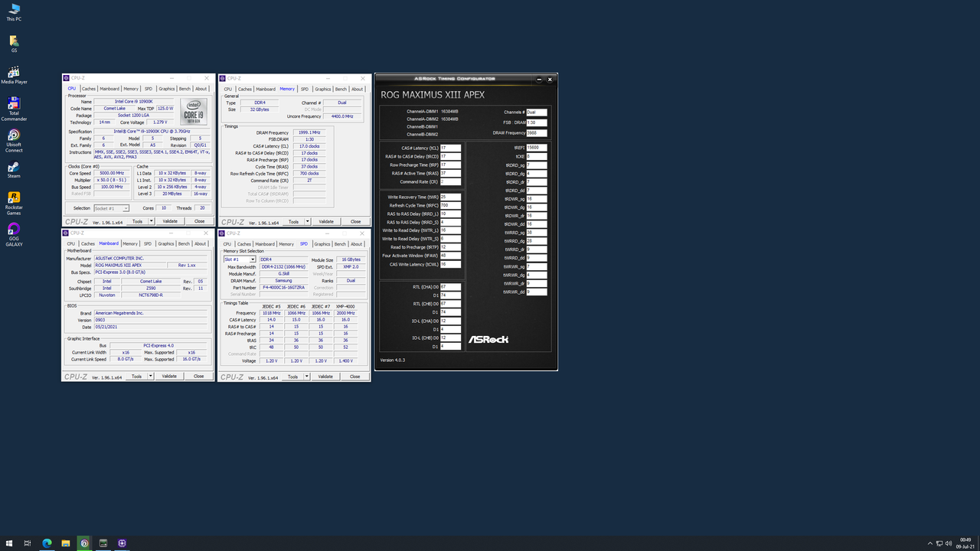Open the Windows Start menu
Image resolution: width=980 pixels, height=551 pixels.
9,543
